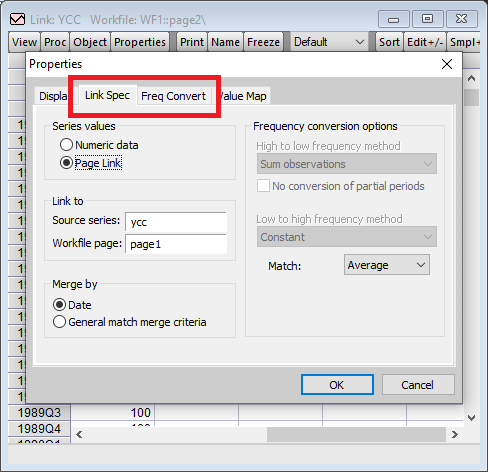488x472 pixels.
Task: Click the EViews series icon in title bar
Action: click(x=17, y=19)
